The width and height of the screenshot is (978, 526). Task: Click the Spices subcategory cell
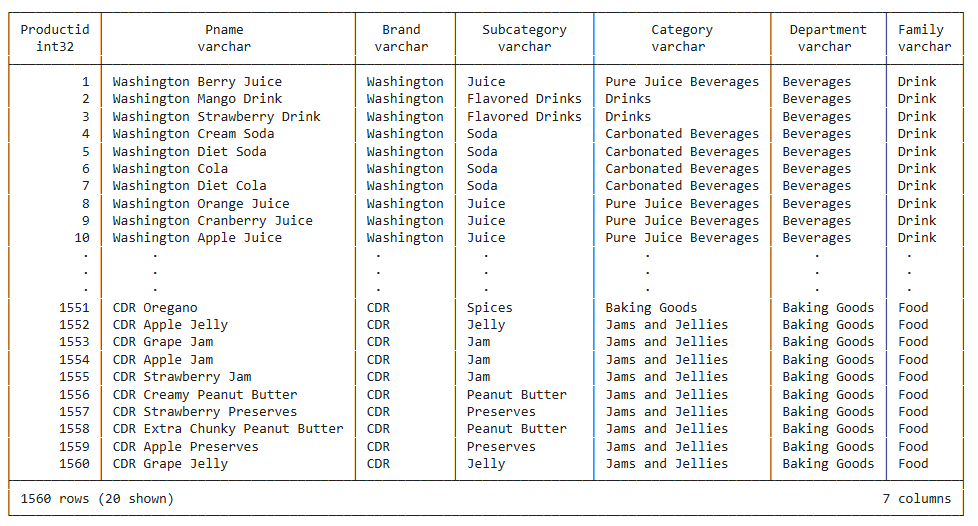pyautogui.click(x=489, y=308)
